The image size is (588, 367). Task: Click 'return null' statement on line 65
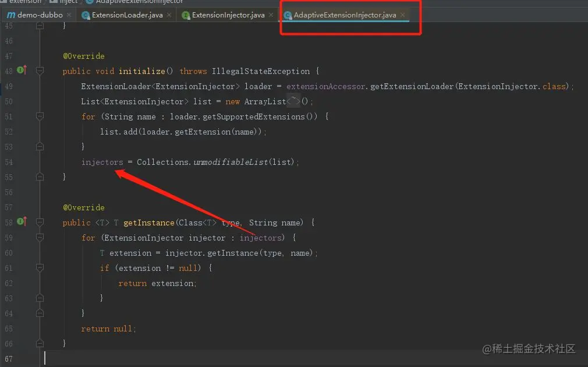pos(108,329)
